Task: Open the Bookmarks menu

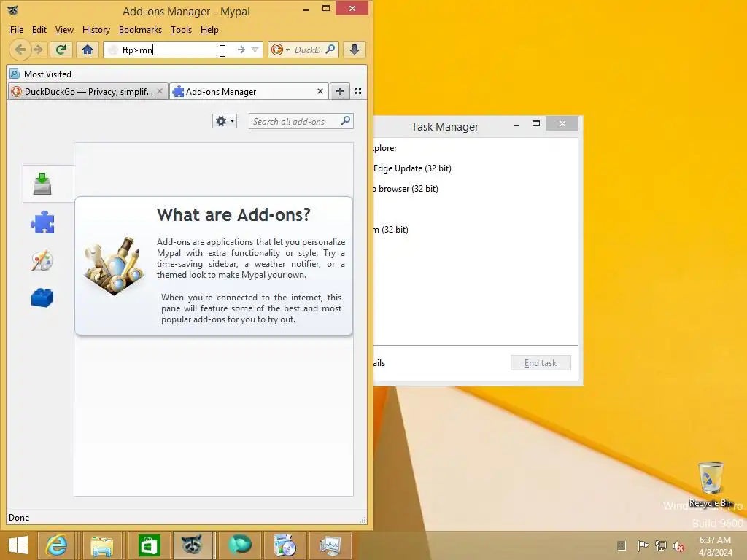Action: (x=140, y=29)
